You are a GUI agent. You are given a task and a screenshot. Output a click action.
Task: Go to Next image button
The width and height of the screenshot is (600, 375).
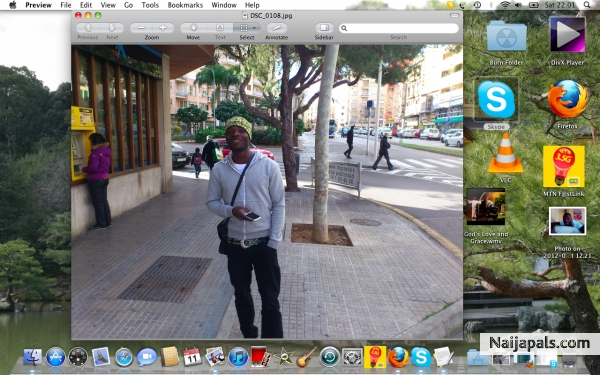(x=112, y=28)
